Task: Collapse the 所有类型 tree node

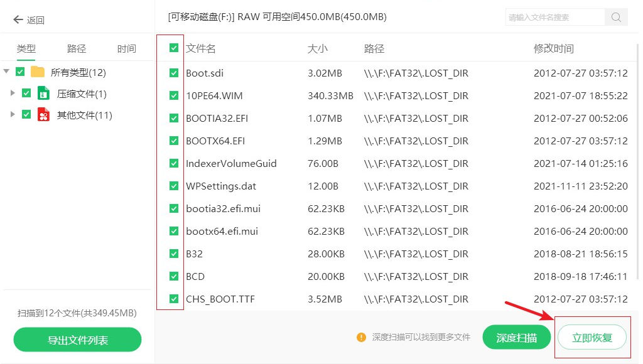Action: [x=5, y=72]
